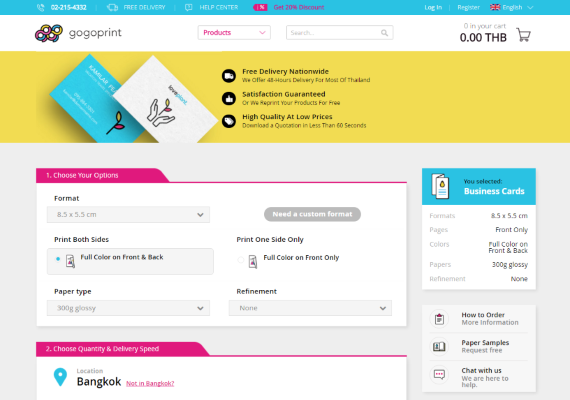
Task: Click the Log In link
Action: (x=433, y=7)
